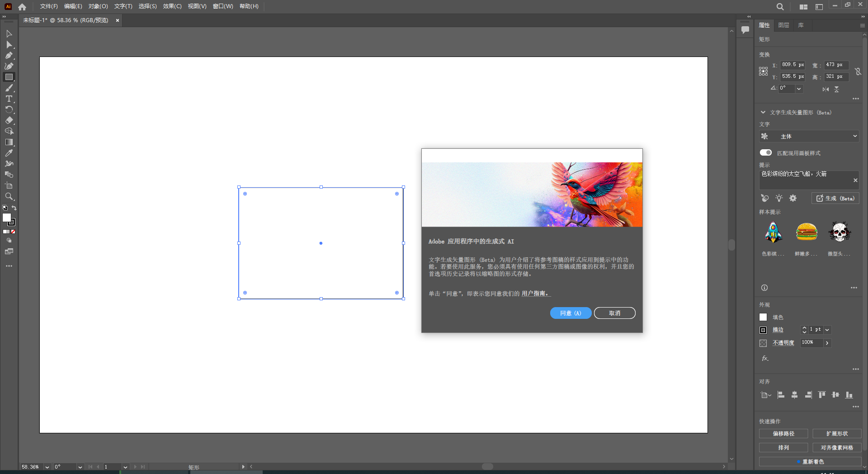The image size is (868, 474).
Task: Open the 效果 menu
Action: pos(172,6)
